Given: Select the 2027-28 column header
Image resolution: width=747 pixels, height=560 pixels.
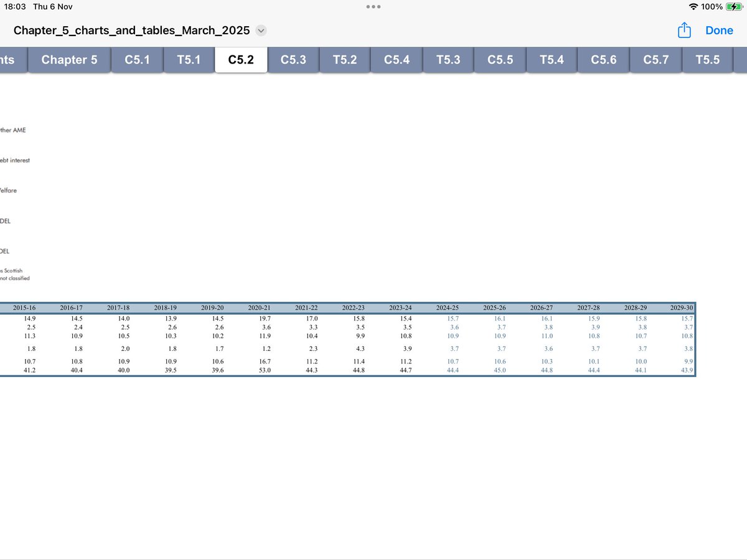Looking at the screenshot, I should 588,308.
